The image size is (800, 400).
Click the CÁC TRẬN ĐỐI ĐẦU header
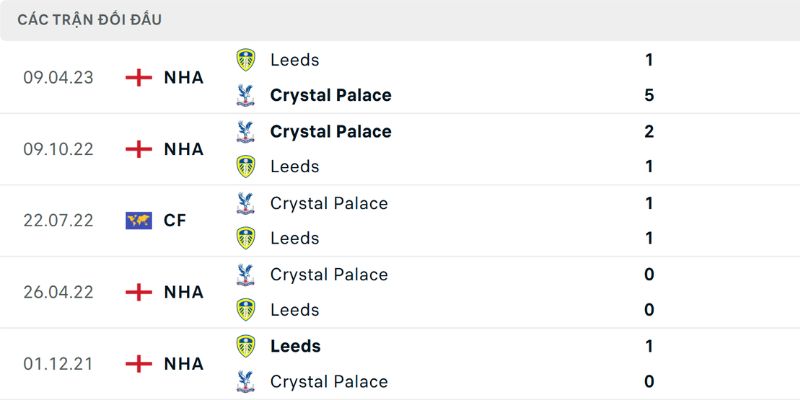[90, 20]
